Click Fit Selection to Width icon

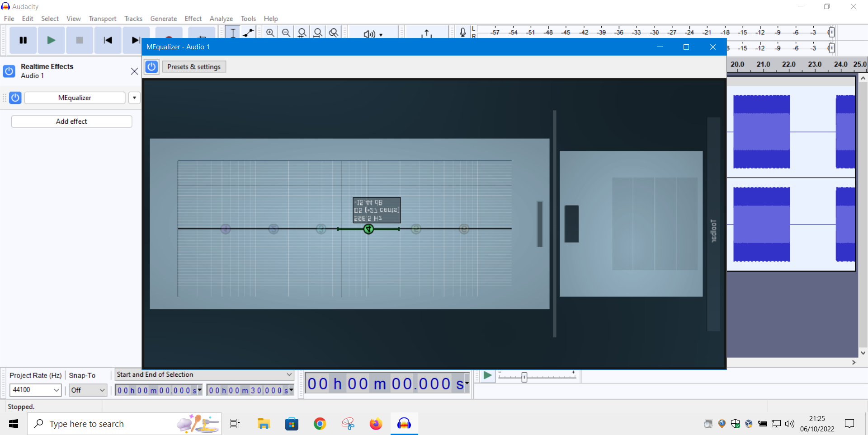[302, 33]
